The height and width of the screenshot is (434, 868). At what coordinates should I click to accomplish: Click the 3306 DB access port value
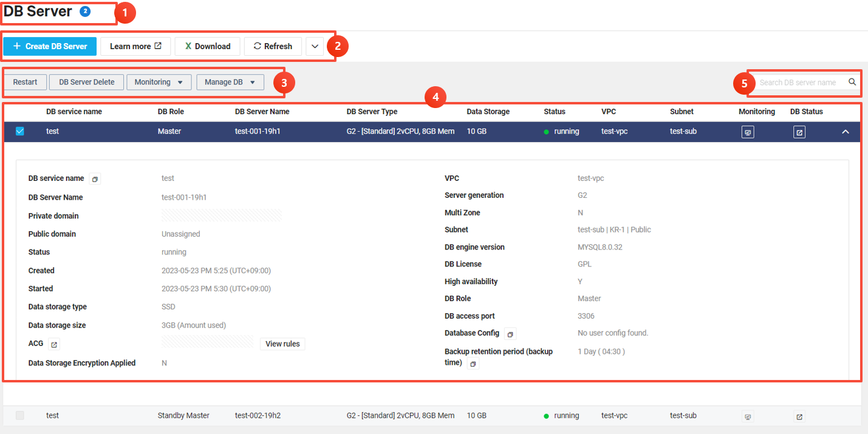pyautogui.click(x=586, y=316)
